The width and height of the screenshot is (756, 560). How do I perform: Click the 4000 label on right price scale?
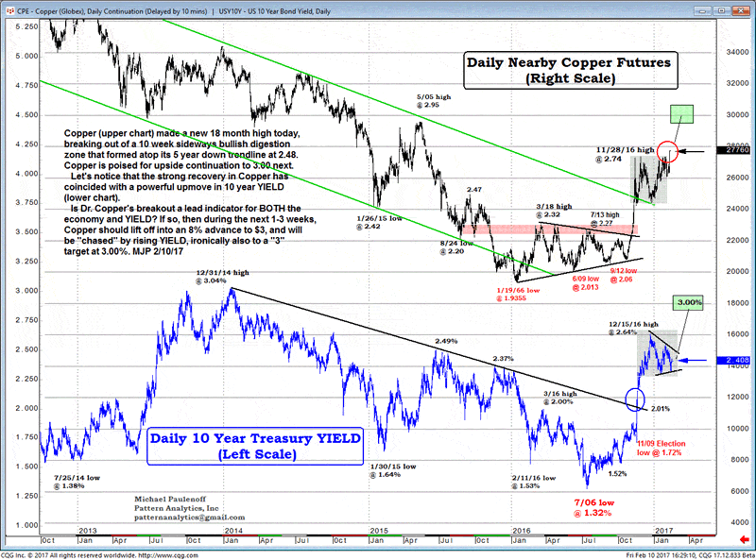(740, 522)
